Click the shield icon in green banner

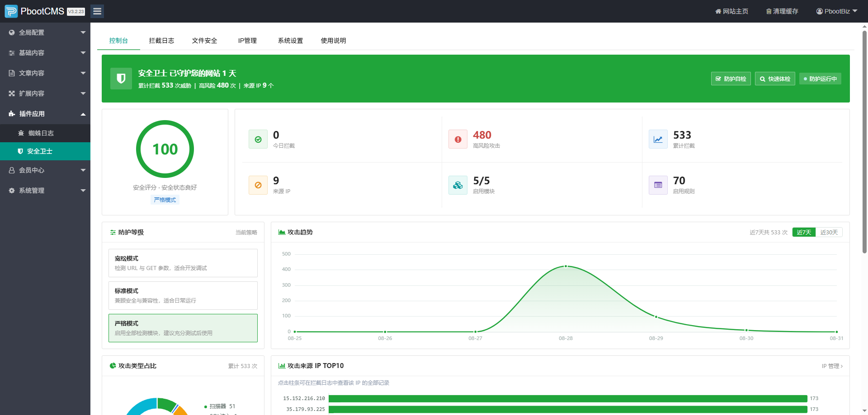pyautogui.click(x=121, y=79)
